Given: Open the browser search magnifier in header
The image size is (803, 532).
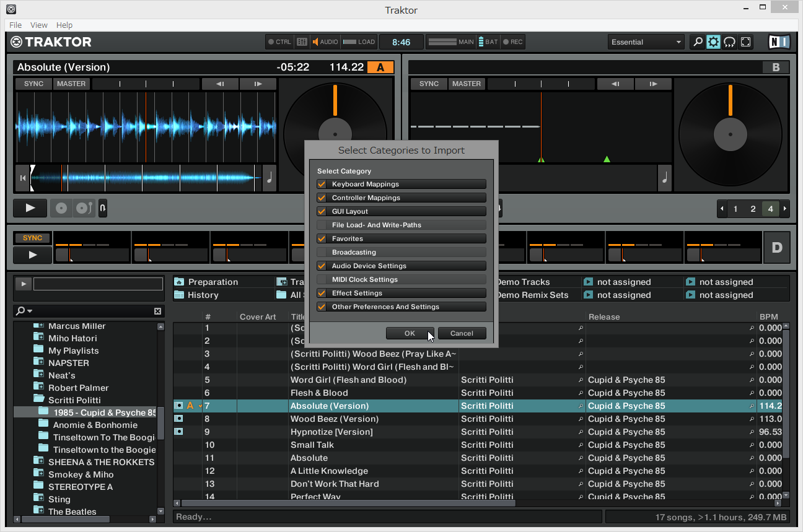Looking at the screenshot, I should coord(698,42).
